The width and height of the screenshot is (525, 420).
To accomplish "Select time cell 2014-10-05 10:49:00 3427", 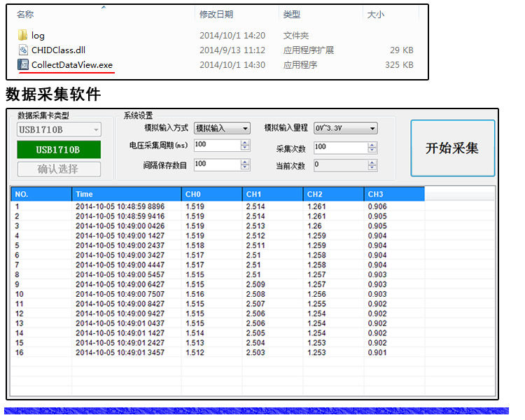I will click(x=120, y=255).
